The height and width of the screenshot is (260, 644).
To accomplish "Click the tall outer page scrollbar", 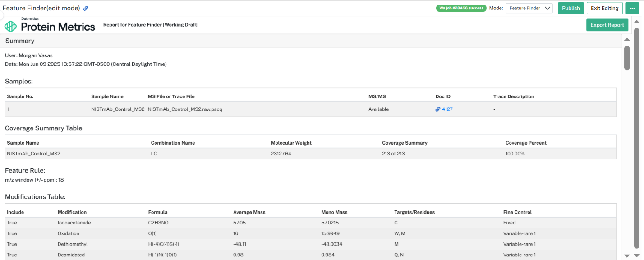I will [636, 137].
